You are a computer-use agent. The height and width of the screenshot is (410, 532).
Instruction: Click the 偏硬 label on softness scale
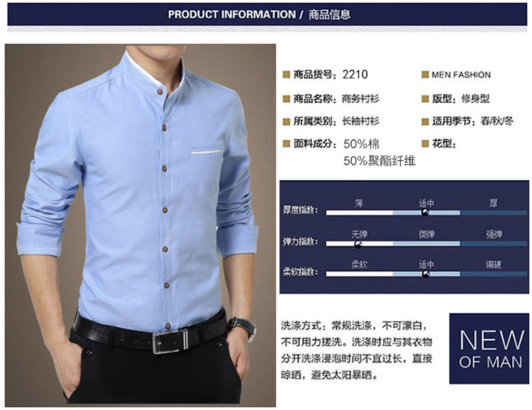click(x=493, y=265)
